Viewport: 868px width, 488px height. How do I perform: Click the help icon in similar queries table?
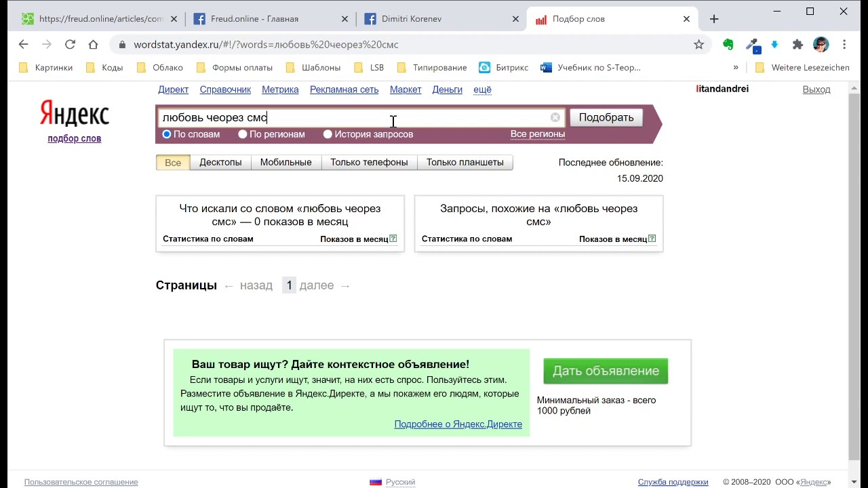tap(652, 239)
